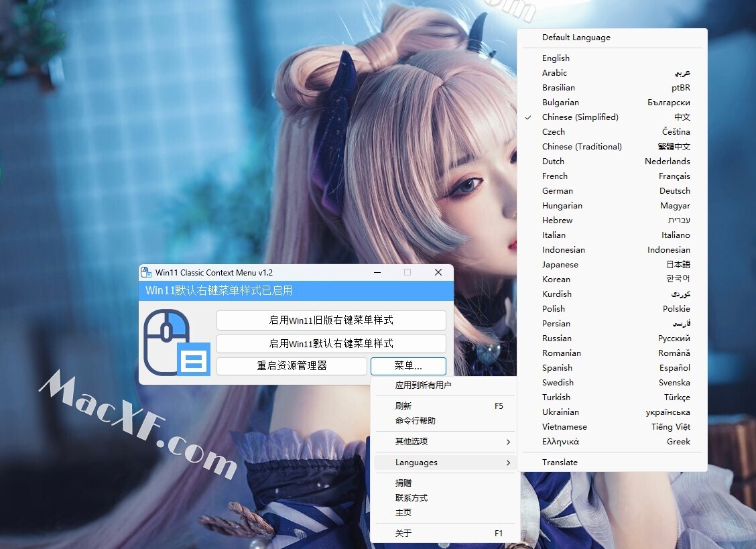Click the large mouse logo icon
The image size is (756, 549).
pos(176,341)
